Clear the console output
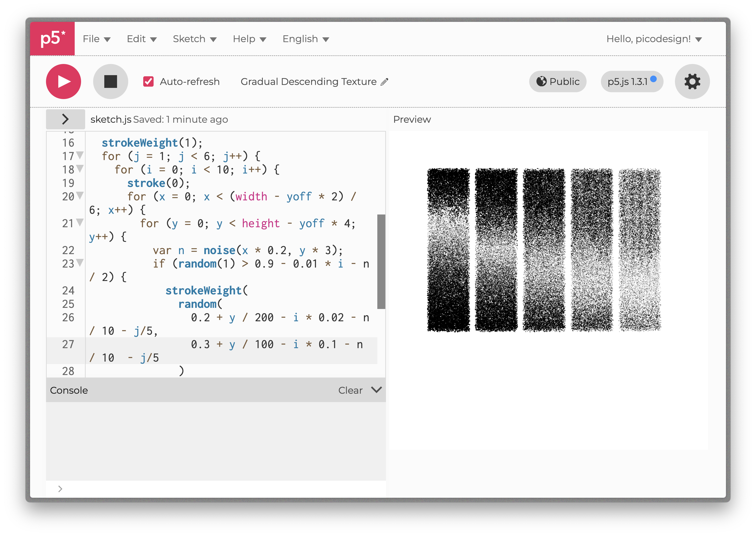This screenshot has width=756, height=536. click(351, 390)
